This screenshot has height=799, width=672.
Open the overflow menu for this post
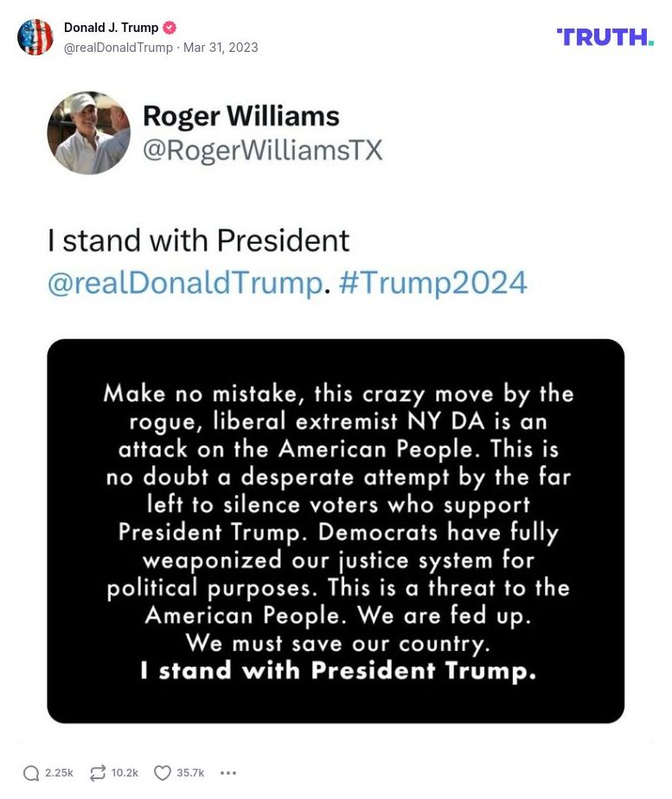[227, 772]
